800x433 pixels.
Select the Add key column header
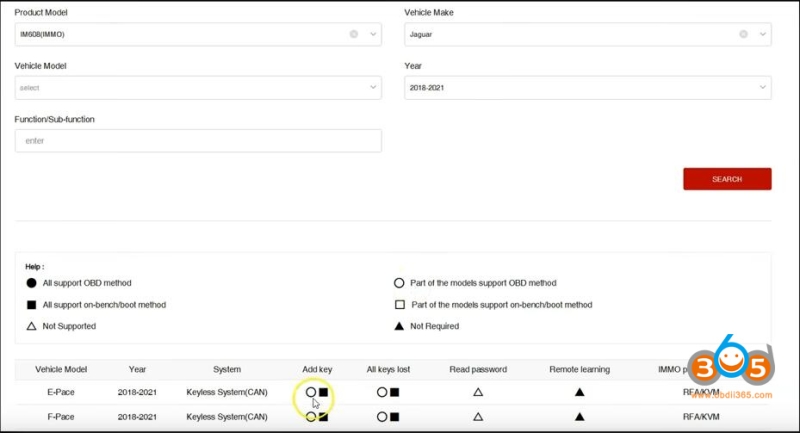click(317, 369)
